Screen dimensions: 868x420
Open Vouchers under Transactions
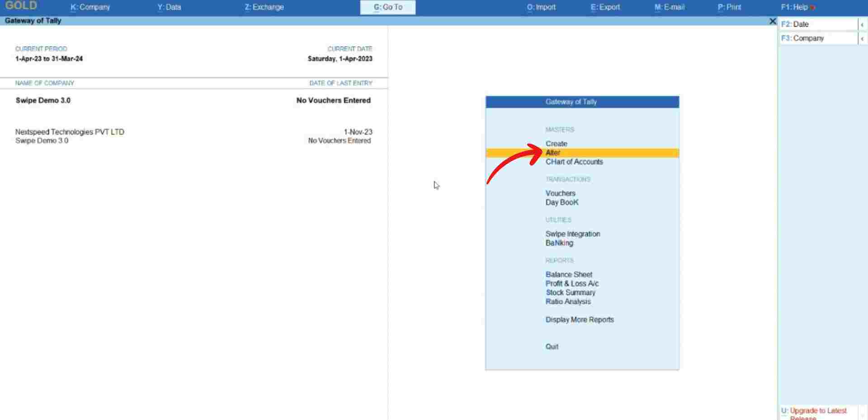click(560, 193)
